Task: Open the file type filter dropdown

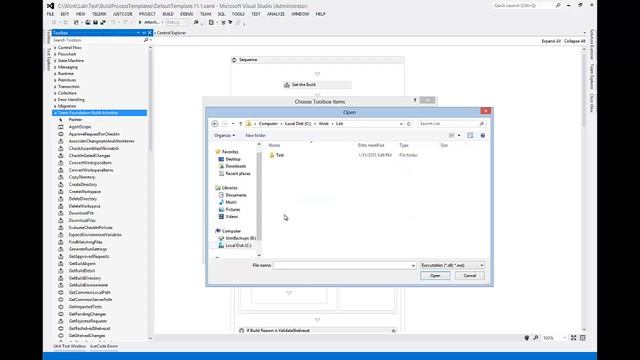Action: pyautogui.click(x=482, y=265)
